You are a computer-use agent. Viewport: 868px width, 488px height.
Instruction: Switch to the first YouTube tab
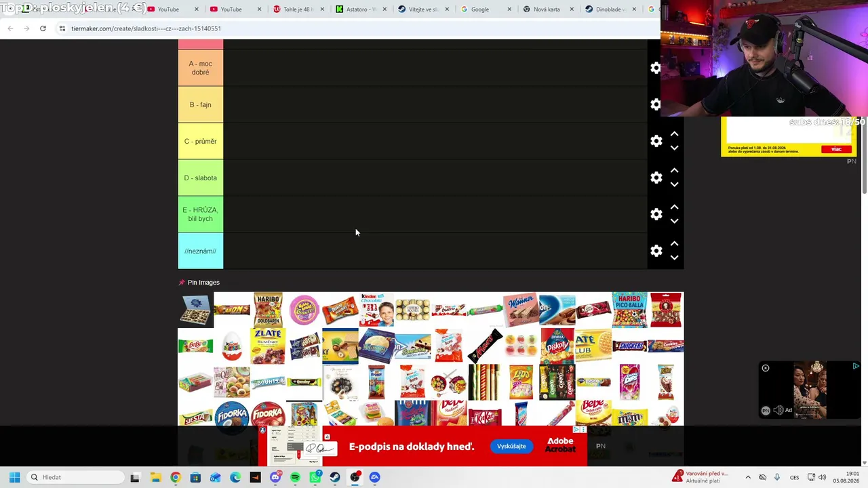tap(174, 9)
